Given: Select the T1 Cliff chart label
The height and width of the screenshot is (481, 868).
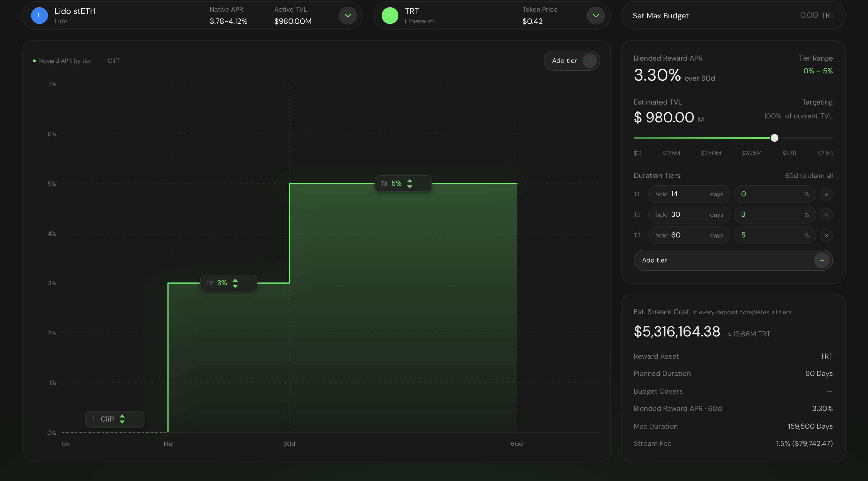Looking at the screenshot, I should pyautogui.click(x=115, y=419).
